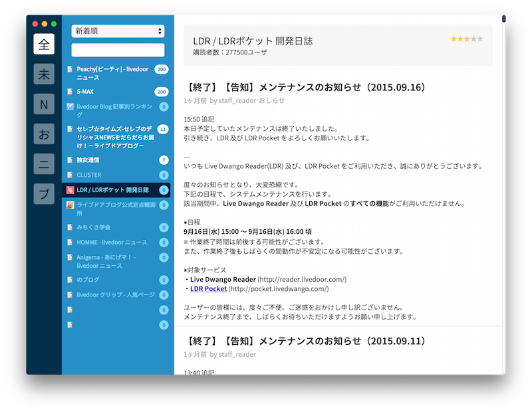Select LDR / LDRポケット 開発日誌 feed
The image size is (532, 412).
(116, 190)
